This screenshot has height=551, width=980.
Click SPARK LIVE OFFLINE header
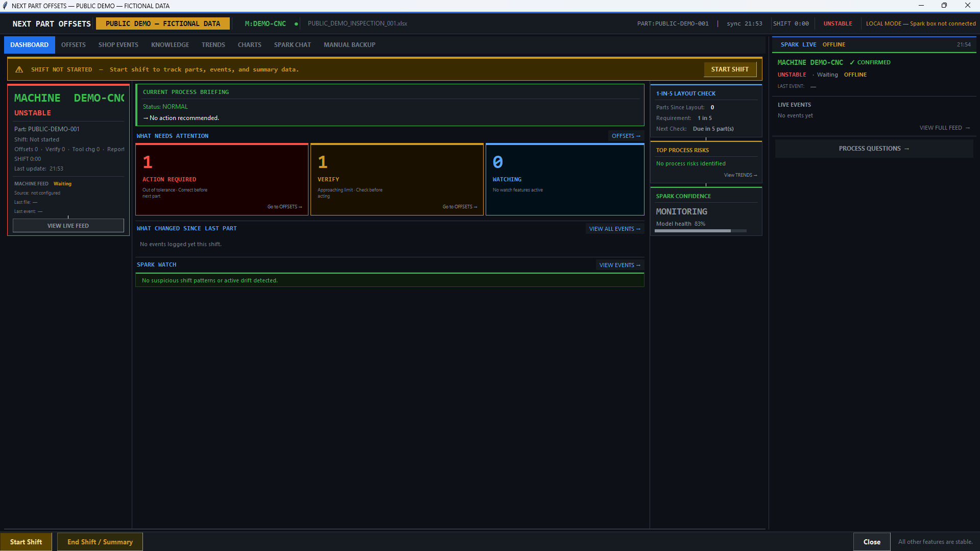coord(813,44)
